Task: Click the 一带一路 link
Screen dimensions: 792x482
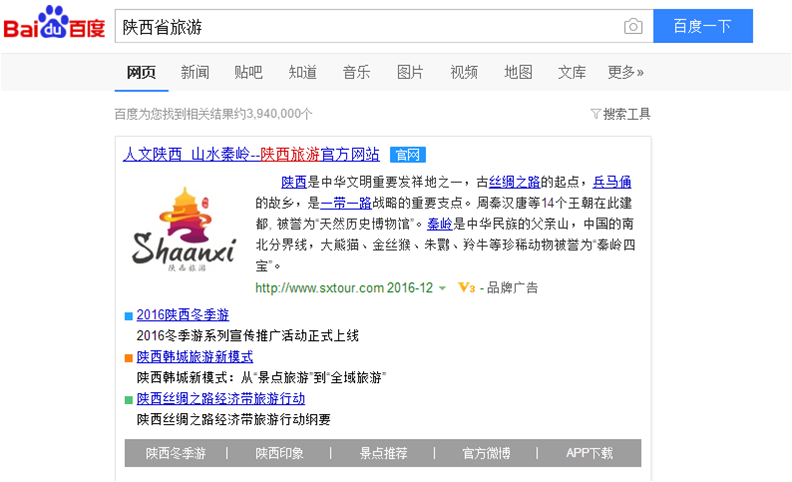Action: click(346, 203)
